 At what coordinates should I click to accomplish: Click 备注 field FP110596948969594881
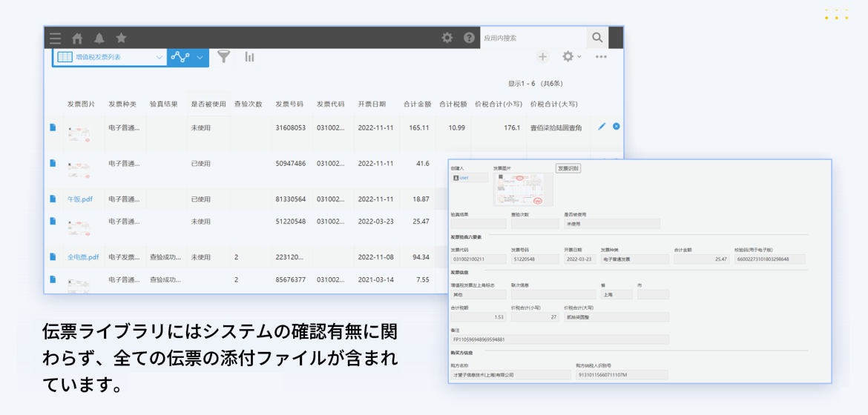tap(559, 339)
